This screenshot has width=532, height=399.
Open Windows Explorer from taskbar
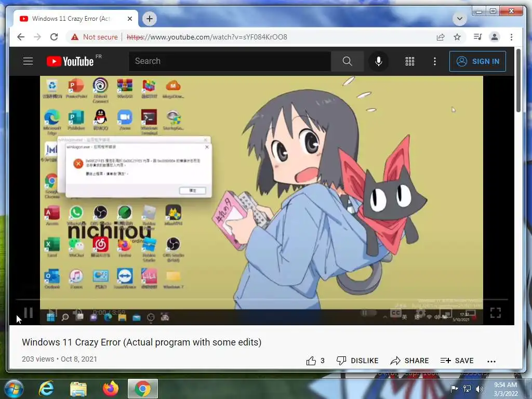(x=78, y=389)
